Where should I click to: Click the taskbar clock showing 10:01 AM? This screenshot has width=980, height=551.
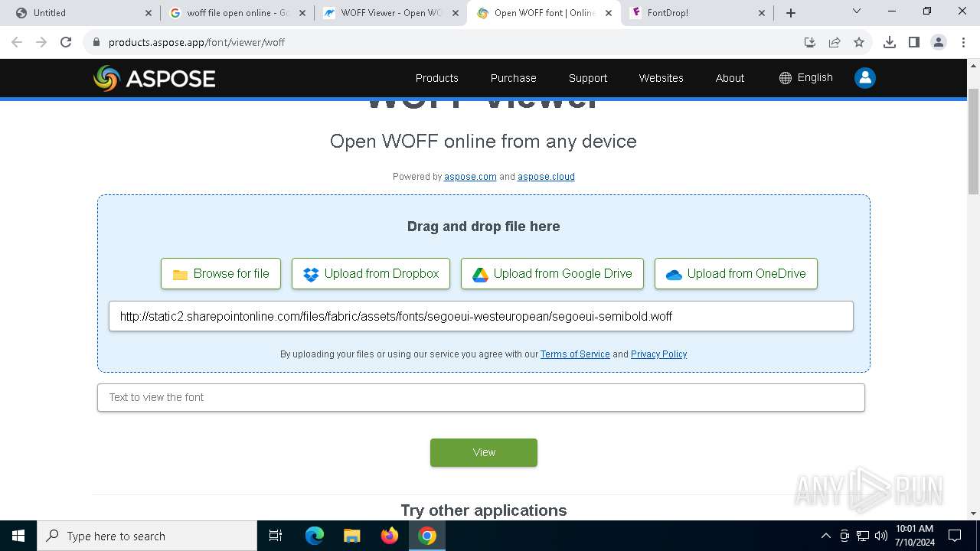click(914, 536)
